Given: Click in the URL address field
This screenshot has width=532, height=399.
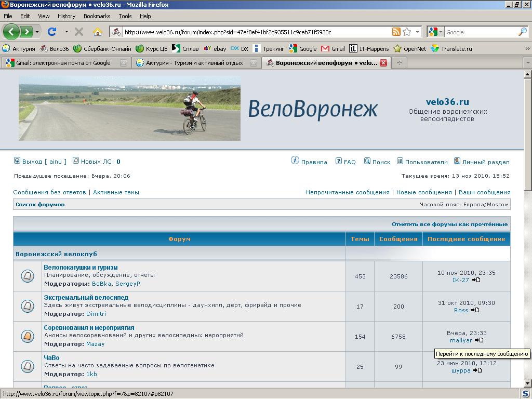Looking at the screenshot, I should pyautogui.click(x=255, y=32).
